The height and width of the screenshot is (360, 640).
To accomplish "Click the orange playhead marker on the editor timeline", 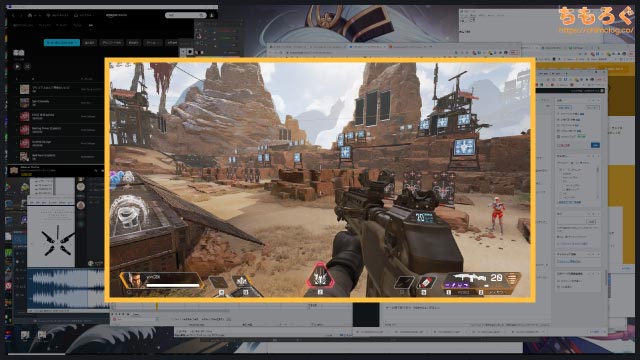I will click(157, 306).
